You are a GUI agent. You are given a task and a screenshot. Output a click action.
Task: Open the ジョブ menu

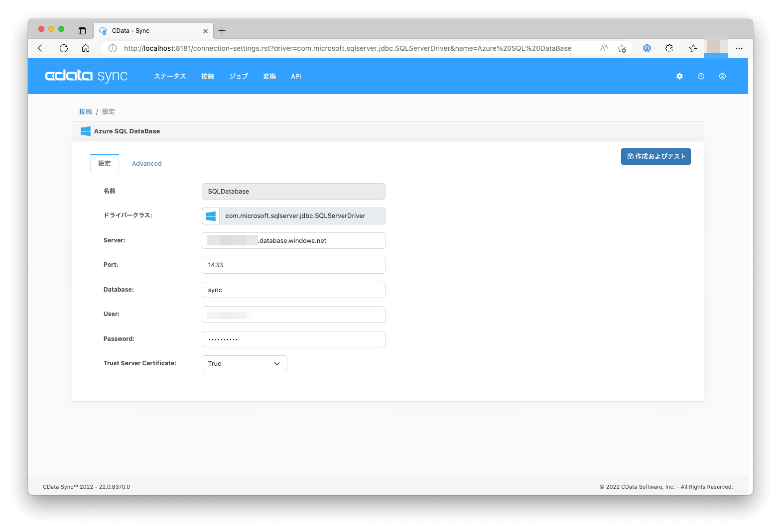239,76
